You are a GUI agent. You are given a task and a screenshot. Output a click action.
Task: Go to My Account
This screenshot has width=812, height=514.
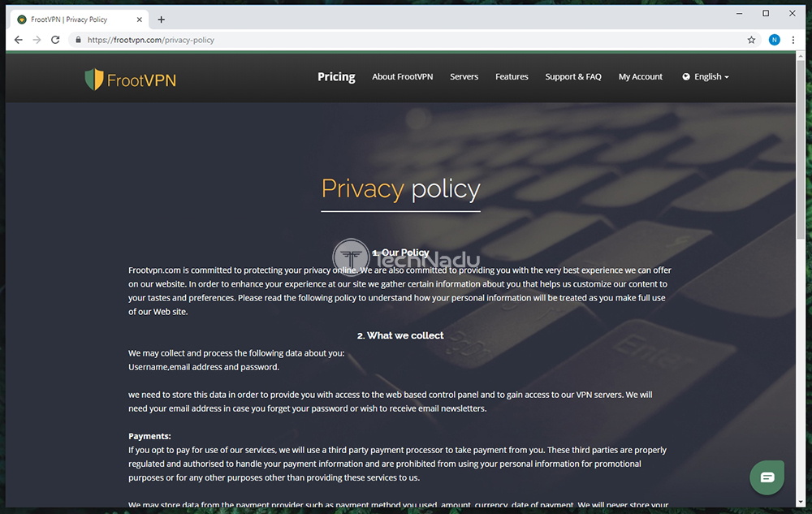point(641,76)
